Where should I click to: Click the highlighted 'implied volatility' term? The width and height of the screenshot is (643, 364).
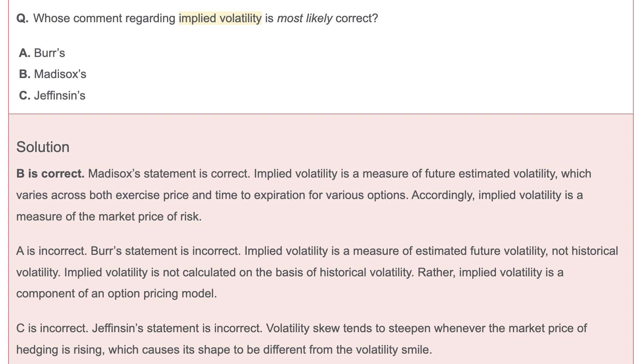pos(220,18)
